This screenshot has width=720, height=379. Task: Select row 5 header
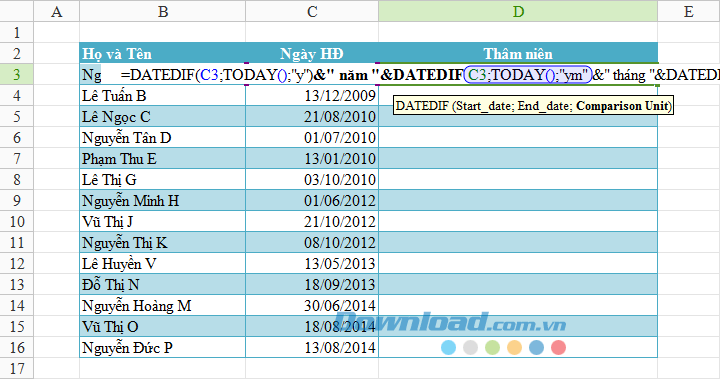pos(17,117)
